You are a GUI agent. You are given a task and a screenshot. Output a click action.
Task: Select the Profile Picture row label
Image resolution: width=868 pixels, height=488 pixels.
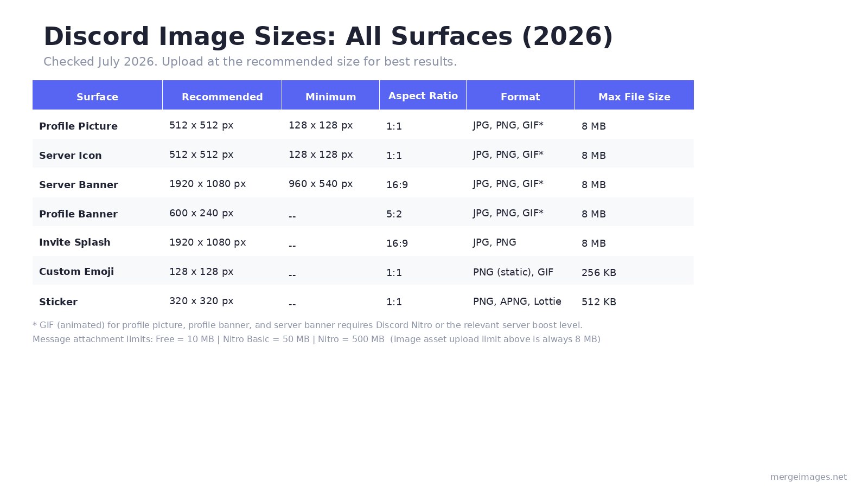(78, 126)
